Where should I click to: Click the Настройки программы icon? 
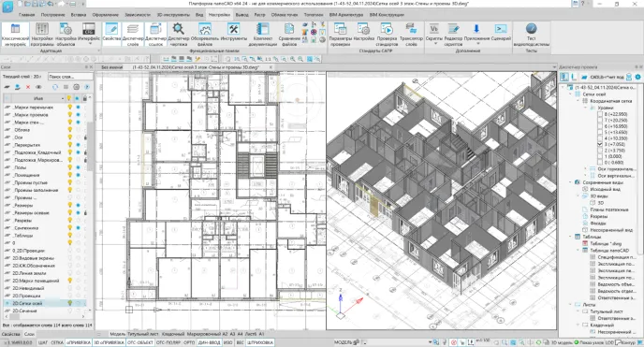(x=42, y=34)
